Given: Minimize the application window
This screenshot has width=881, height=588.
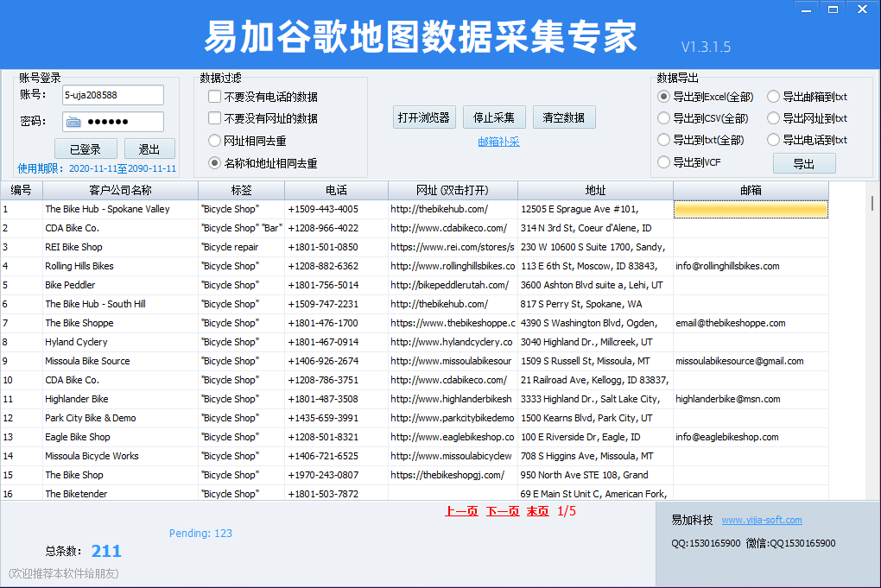Looking at the screenshot, I should coord(806,9).
